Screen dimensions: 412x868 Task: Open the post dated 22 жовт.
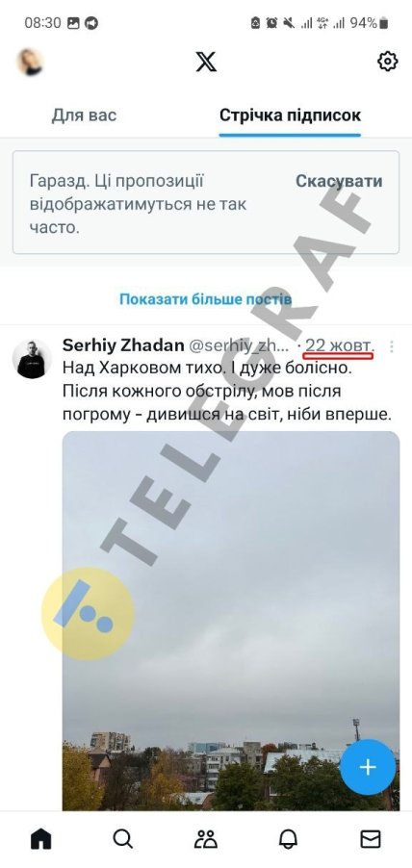[x=340, y=346]
